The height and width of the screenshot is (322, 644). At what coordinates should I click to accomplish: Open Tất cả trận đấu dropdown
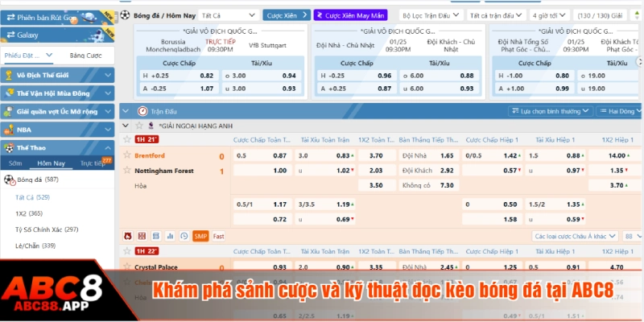coord(497,15)
